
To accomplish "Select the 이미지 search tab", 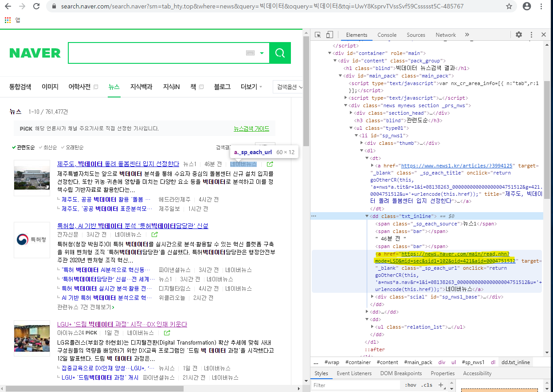I will coord(50,87).
